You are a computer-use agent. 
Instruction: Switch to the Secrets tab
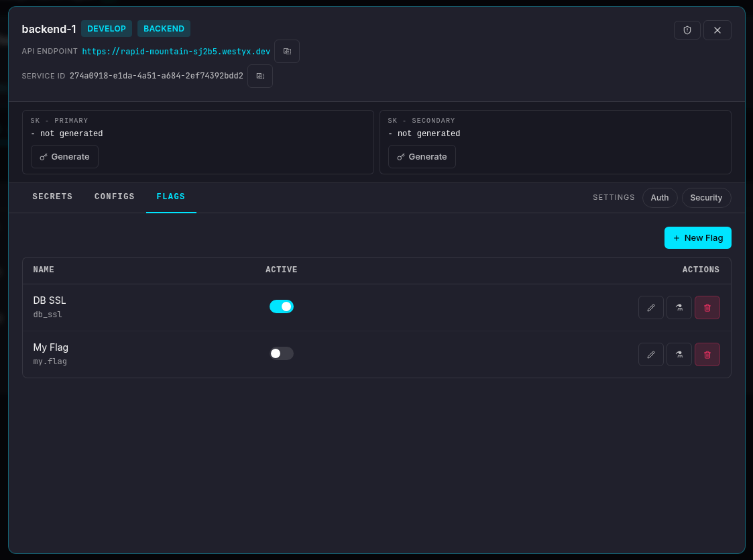pos(52,197)
